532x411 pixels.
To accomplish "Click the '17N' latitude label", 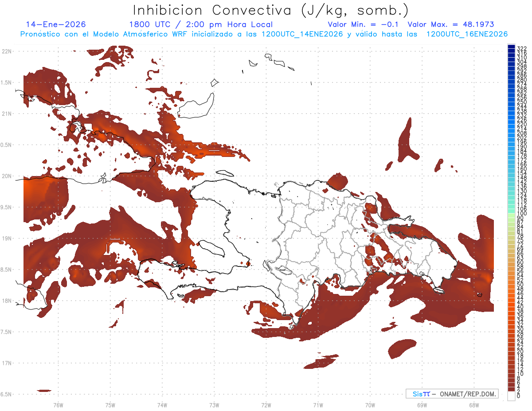I will pyautogui.click(x=7, y=363).
